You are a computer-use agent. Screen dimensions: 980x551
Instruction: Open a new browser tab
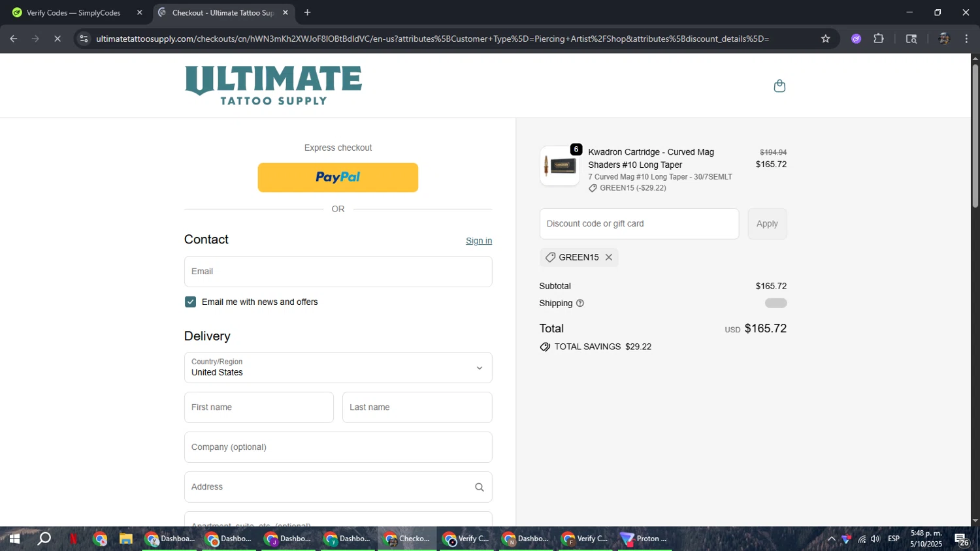tap(307, 12)
